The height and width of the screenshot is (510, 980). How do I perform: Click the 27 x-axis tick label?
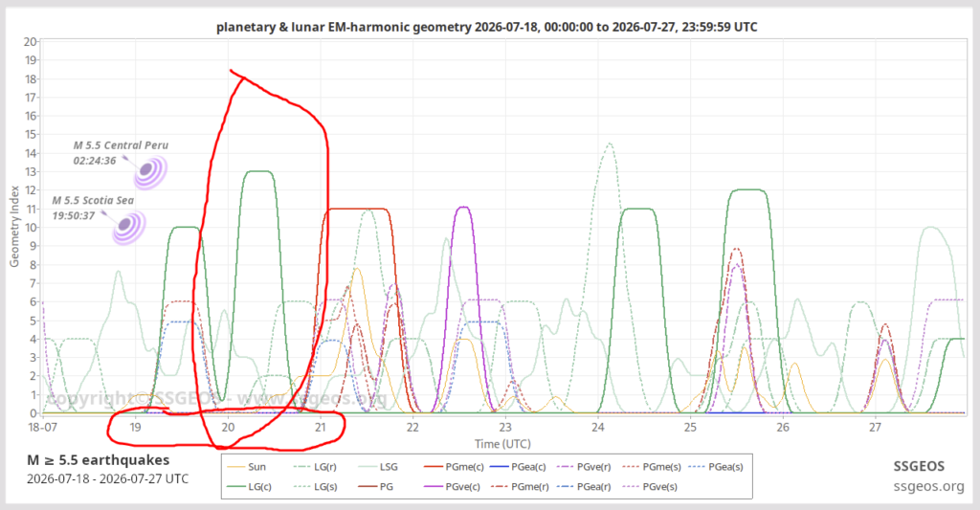pos(875,428)
